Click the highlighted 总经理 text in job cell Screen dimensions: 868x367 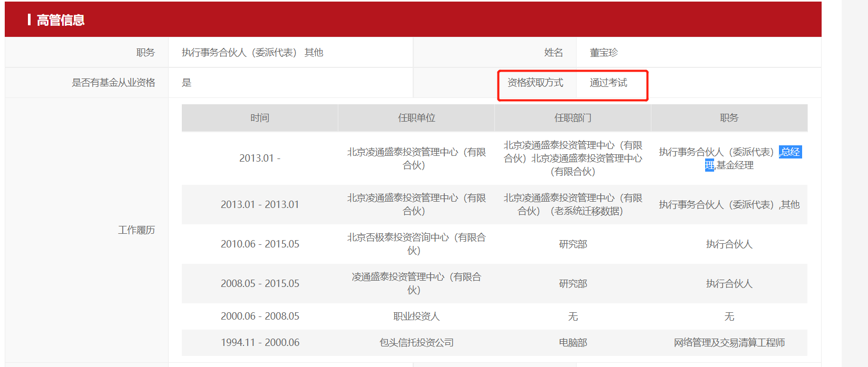point(790,152)
